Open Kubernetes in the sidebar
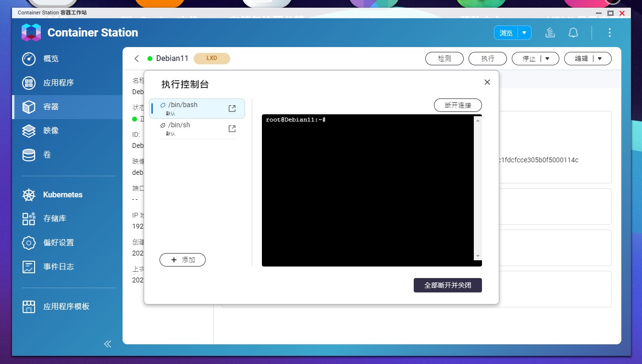Viewport: 642px width, 364px height. [x=62, y=194]
